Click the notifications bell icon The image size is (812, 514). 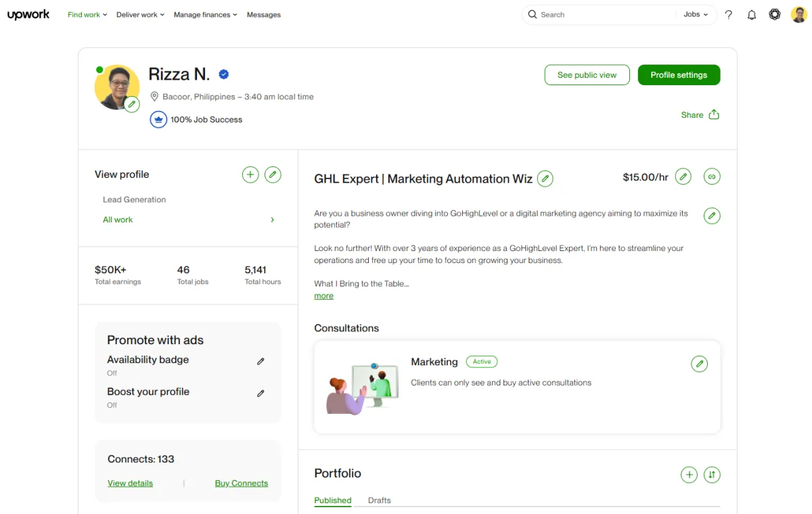[x=752, y=15]
